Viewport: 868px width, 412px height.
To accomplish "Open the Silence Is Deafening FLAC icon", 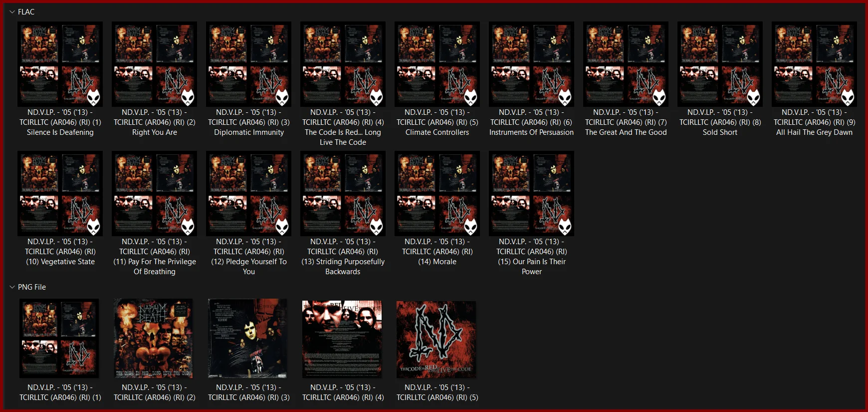I will (x=60, y=64).
